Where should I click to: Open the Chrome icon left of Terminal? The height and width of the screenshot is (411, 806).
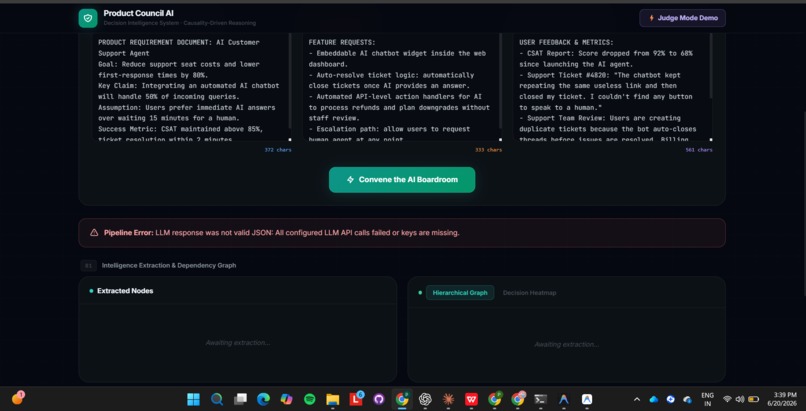(518, 399)
